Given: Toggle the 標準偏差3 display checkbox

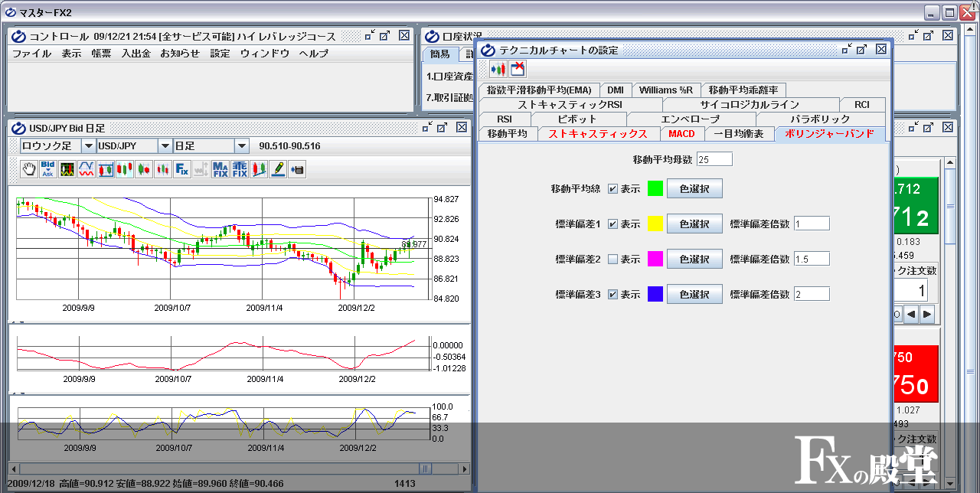Looking at the screenshot, I should 612,295.
